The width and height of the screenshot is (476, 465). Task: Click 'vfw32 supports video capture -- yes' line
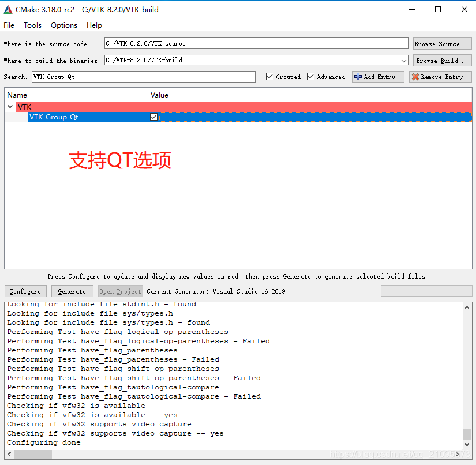click(x=115, y=433)
